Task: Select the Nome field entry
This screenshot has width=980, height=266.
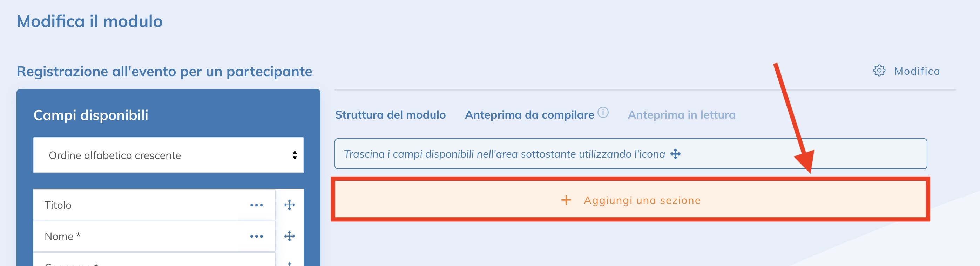Action: [x=114, y=236]
